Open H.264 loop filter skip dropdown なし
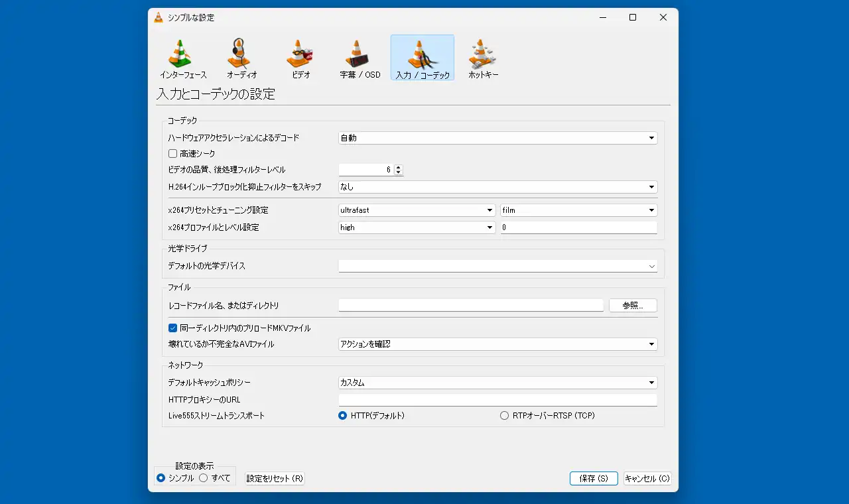This screenshot has width=849, height=504. point(497,187)
